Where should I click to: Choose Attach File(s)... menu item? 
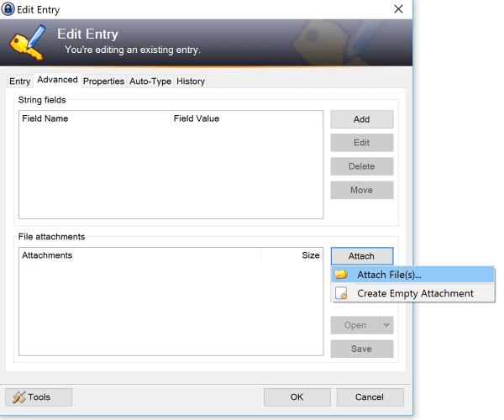pyautogui.click(x=412, y=275)
